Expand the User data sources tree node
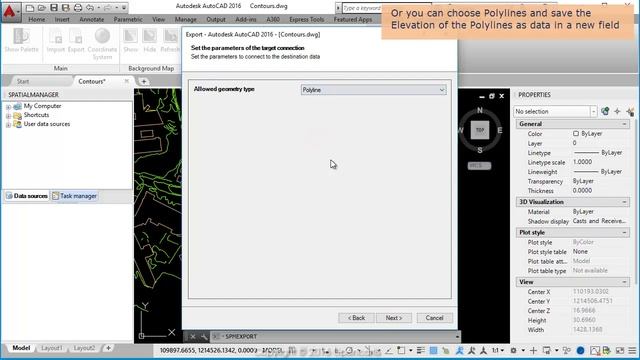Viewport: 640px width, 360px height. [x=8, y=124]
